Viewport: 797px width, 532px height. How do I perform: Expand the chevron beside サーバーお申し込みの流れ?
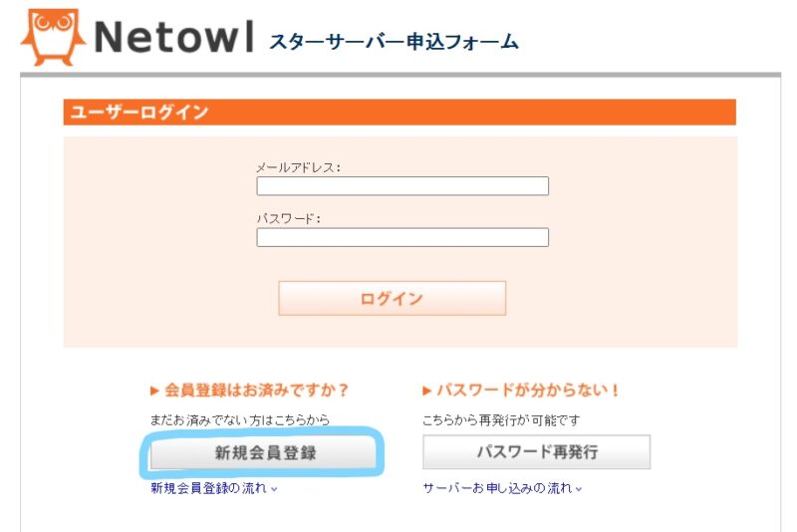coord(578,489)
